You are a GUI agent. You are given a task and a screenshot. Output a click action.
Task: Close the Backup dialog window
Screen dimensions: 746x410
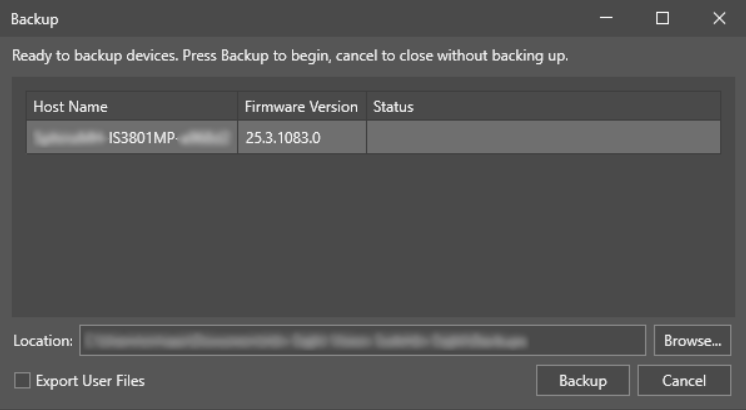tap(719, 19)
